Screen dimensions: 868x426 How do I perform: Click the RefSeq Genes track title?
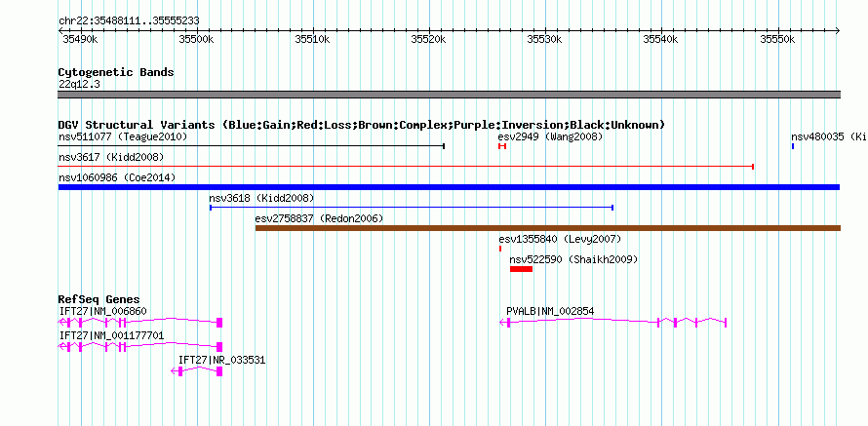click(x=99, y=299)
